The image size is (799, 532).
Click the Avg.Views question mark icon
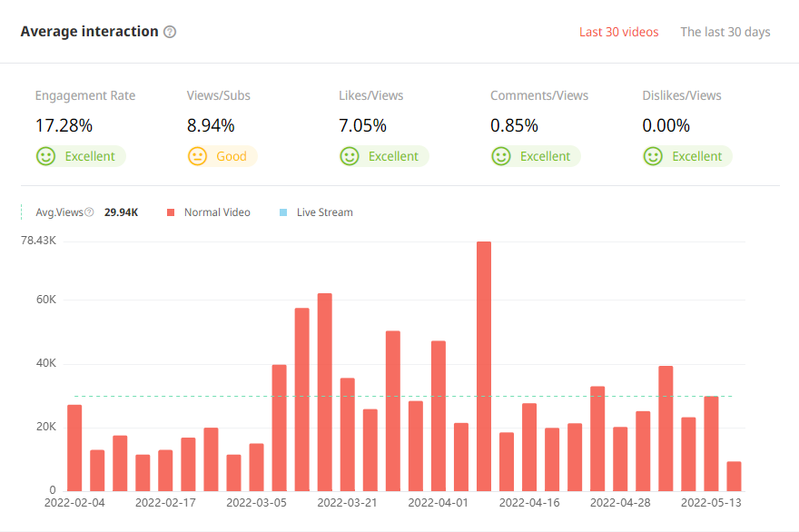[89, 212]
